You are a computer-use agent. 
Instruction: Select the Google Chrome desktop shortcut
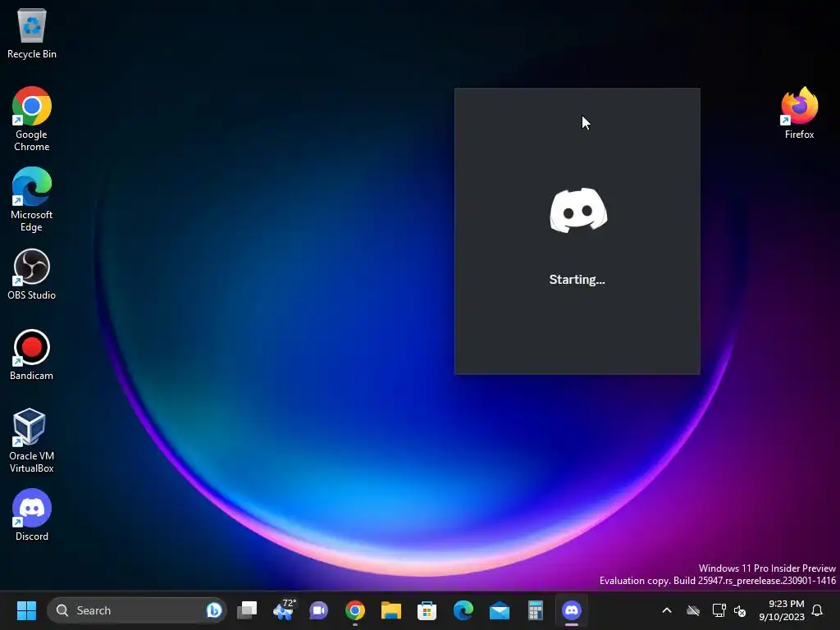tap(32, 119)
